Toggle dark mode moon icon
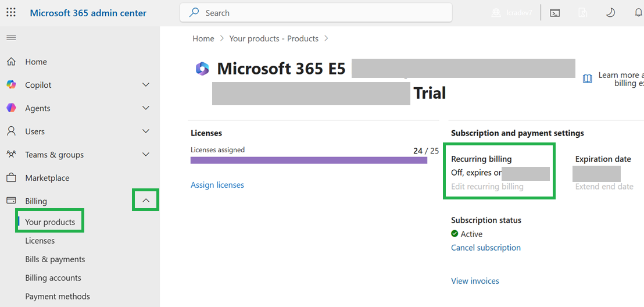 pyautogui.click(x=611, y=13)
